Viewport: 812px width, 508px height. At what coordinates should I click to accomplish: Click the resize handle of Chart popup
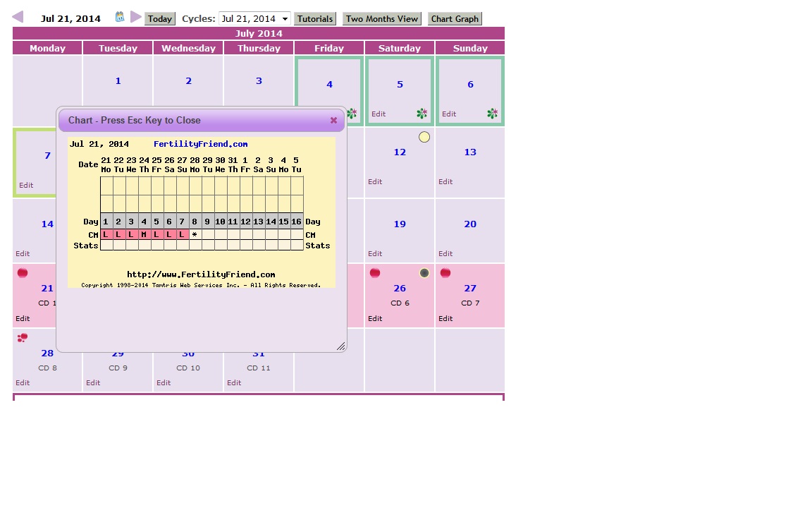341,346
